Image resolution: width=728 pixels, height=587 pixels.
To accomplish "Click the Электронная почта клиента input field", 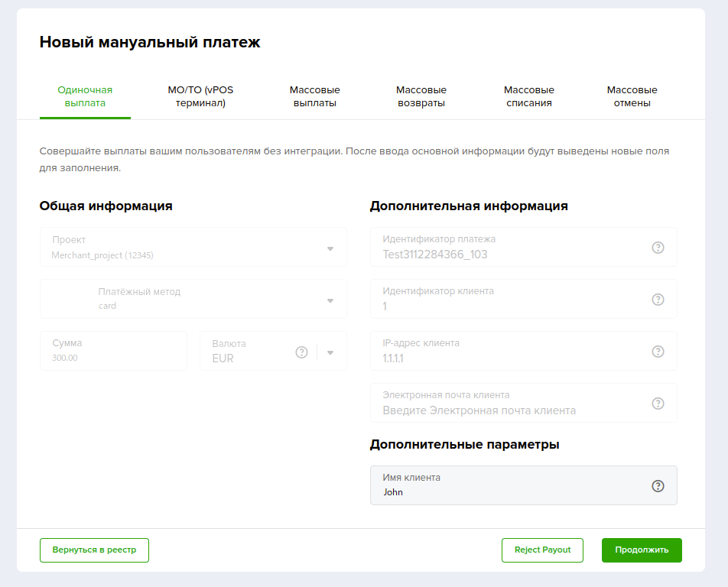I will pos(523,403).
